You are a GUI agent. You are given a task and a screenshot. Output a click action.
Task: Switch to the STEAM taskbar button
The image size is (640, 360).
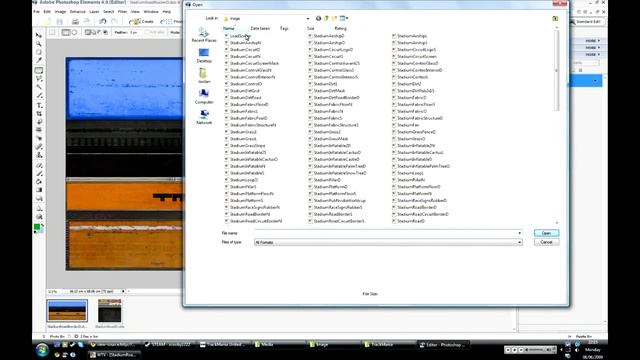point(169,345)
